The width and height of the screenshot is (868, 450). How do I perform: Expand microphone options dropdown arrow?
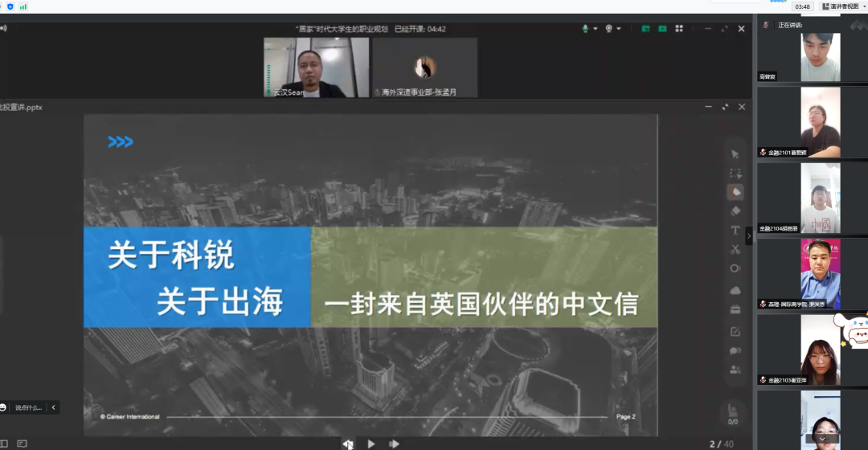(x=596, y=29)
